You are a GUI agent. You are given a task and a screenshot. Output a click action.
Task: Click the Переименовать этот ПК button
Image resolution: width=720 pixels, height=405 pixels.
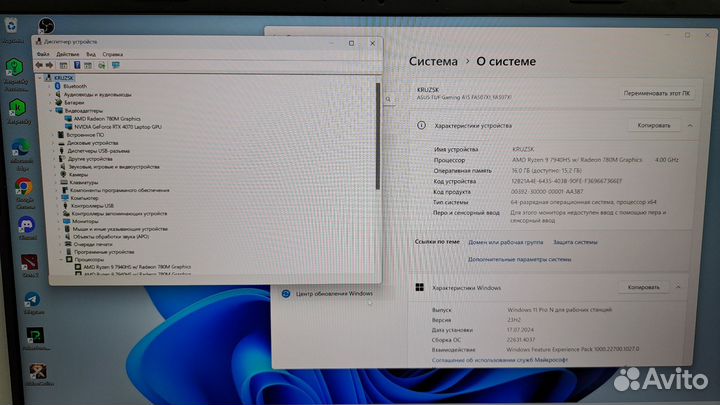point(657,93)
